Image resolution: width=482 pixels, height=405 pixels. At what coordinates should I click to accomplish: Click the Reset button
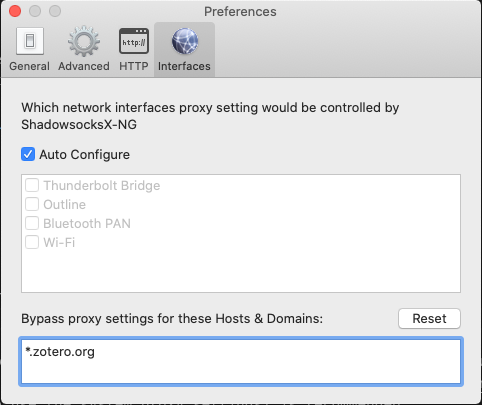tap(429, 318)
